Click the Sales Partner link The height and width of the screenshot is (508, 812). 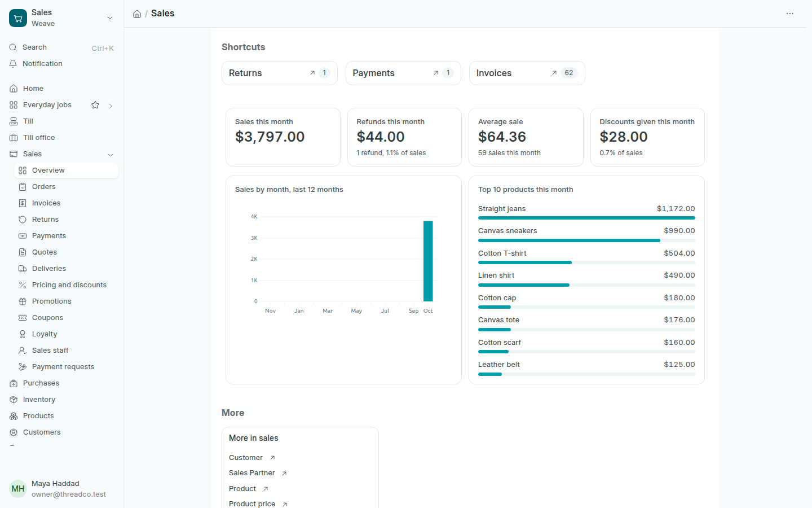coord(252,473)
